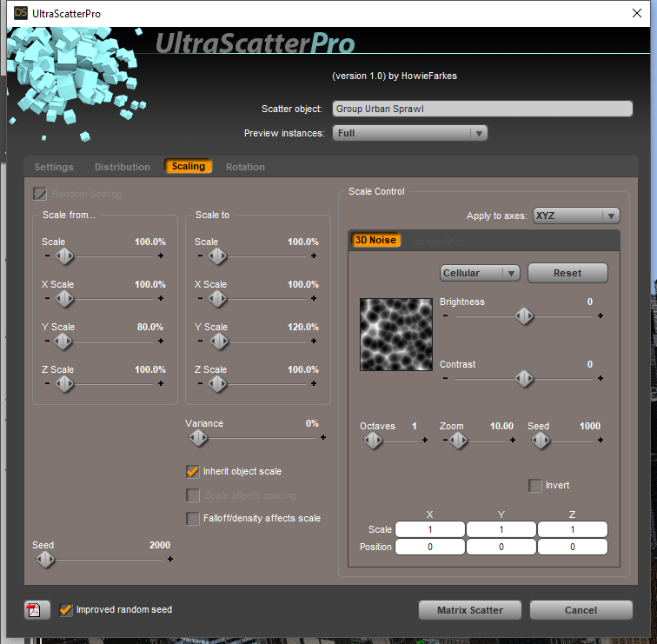
Task: Click the Position X input field
Action: (430, 547)
